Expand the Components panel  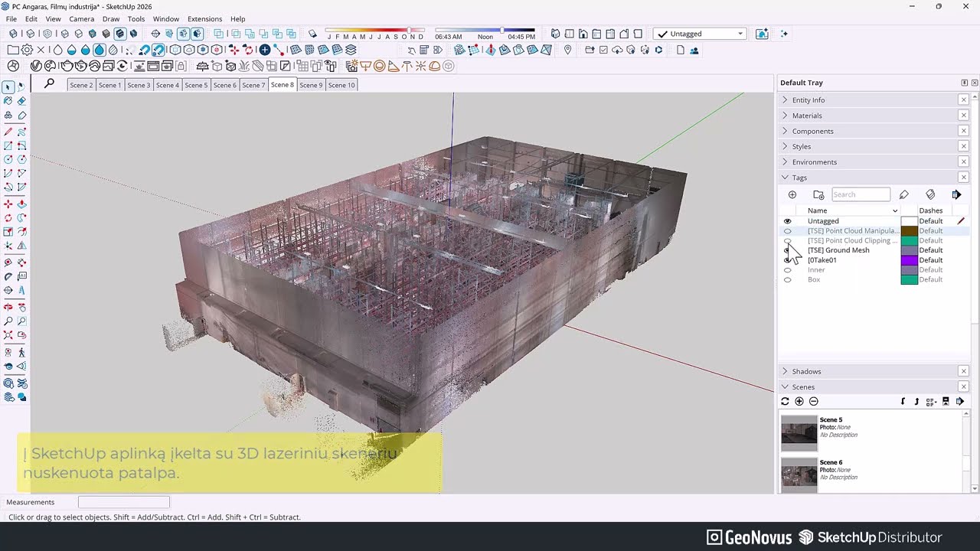click(785, 131)
